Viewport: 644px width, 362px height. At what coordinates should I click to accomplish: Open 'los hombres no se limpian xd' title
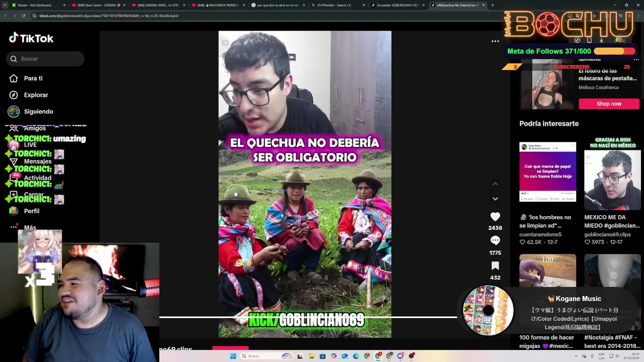(545, 221)
